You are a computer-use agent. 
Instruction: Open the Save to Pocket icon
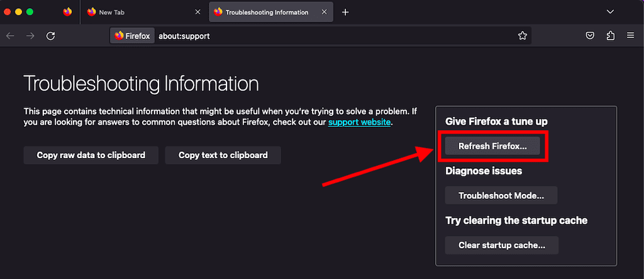(x=590, y=36)
